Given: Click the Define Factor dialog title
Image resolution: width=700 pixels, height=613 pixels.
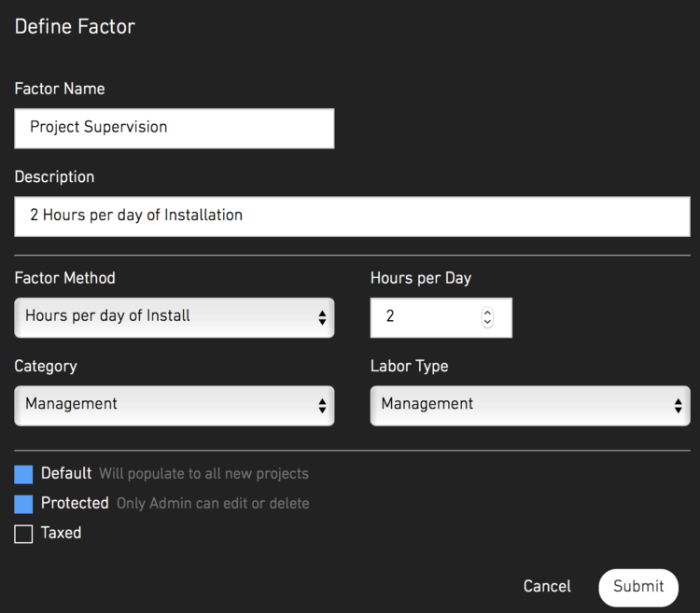Looking at the screenshot, I should click(x=75, y=26).
